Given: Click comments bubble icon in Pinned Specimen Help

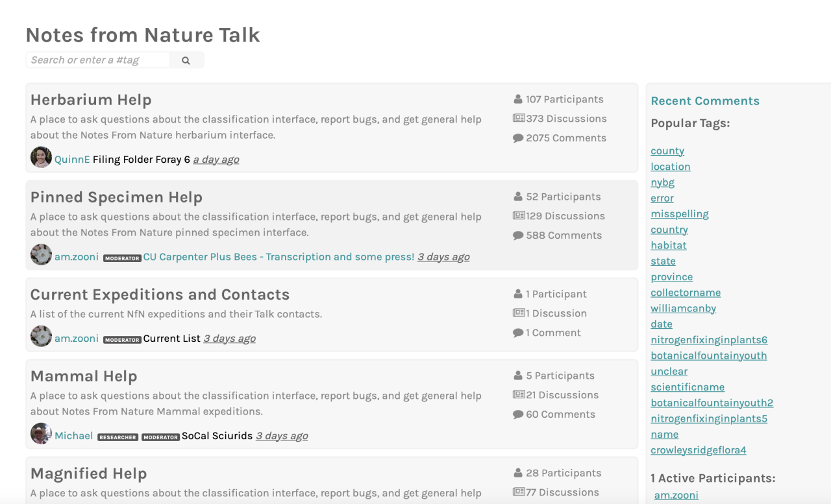Looking at the screenshot, I should (518, 235).
